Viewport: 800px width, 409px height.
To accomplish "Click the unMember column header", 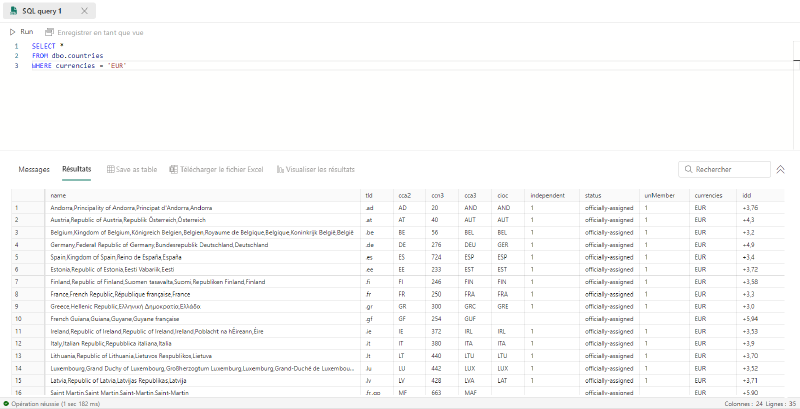I will pyautogui.click(x=665, y=195).
